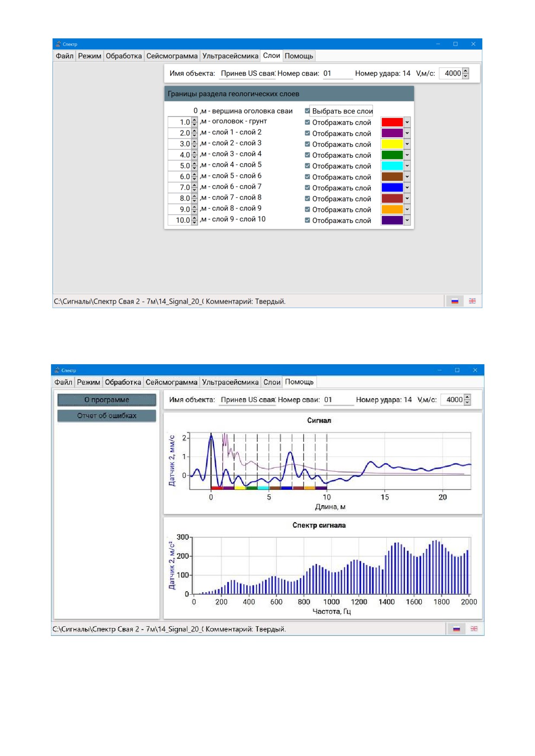535x756 pixels.
Task: Open the blue color dropdown arrow
Action: pos(407,187)
